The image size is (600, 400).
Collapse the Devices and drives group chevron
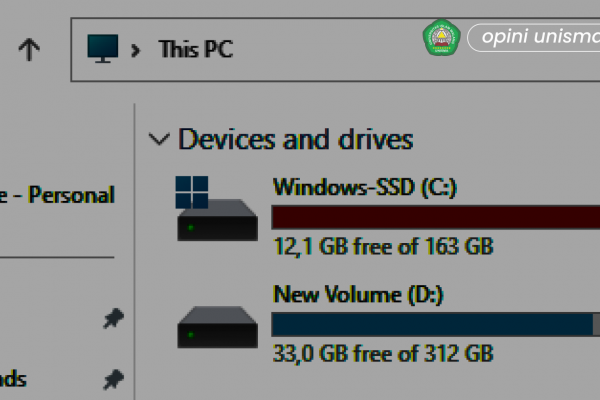coord(159,139)
